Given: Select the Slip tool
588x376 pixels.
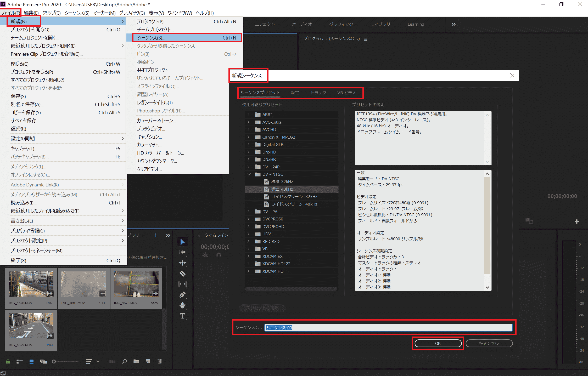Looking at the screenshot, I should (x=182, y=284).
